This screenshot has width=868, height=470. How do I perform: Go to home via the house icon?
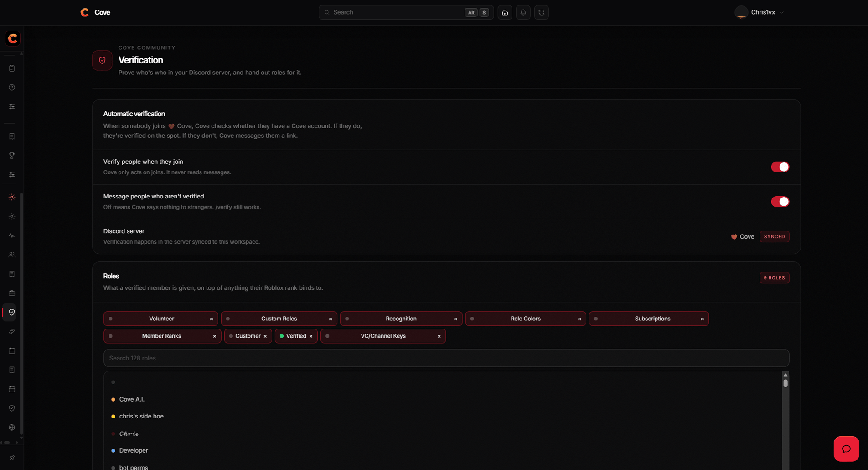(x=505, y=12)
